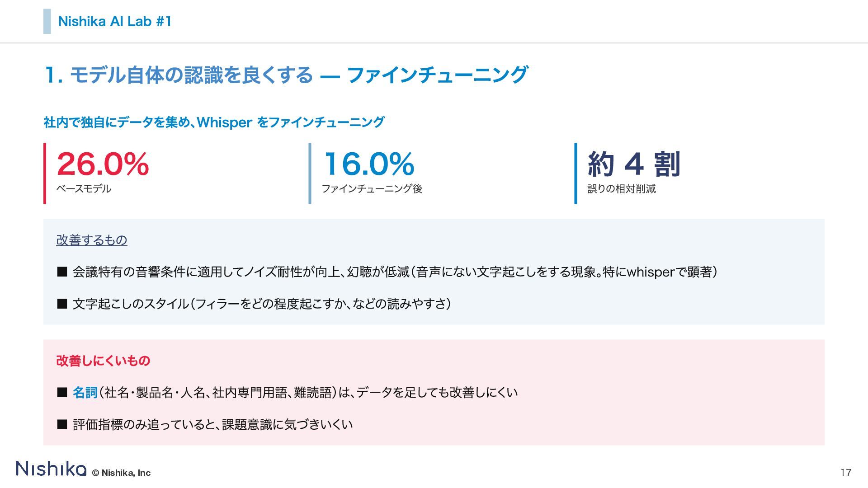Click the square bullet before 文字起こしのスタイル

(x=62, y=304)
